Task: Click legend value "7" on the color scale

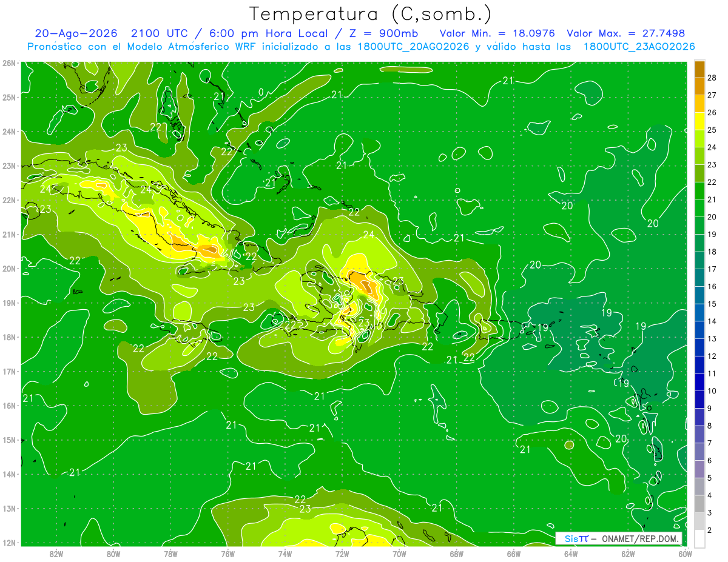Action: point(710,443)
